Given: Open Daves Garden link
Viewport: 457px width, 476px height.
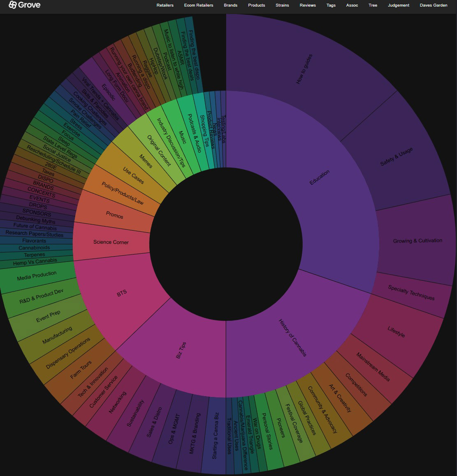Looking at the screenshot, I should (x=433, y=5).
